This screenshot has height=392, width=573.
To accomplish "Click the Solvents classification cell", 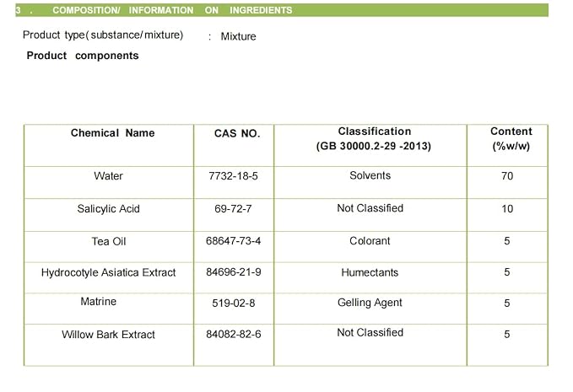I will (370, 175).
